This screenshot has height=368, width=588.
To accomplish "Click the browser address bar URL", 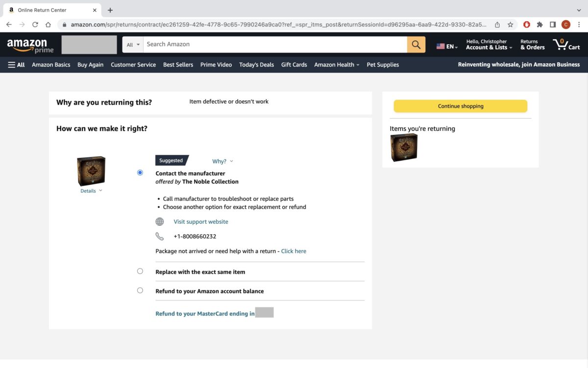I will pyautogui.click(x=279, y=24).
